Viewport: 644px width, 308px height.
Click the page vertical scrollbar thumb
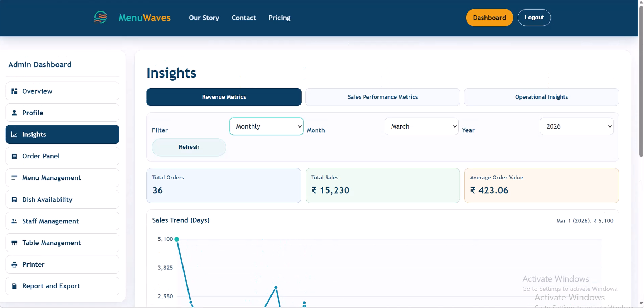(x=641, y=81)
